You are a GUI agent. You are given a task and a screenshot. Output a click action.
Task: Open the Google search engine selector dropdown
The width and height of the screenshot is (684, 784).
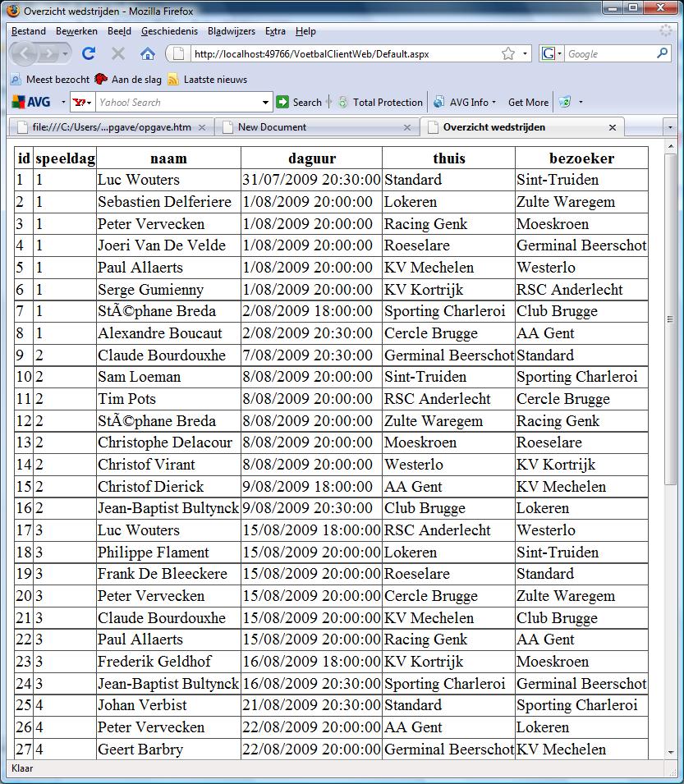[553, 54]
